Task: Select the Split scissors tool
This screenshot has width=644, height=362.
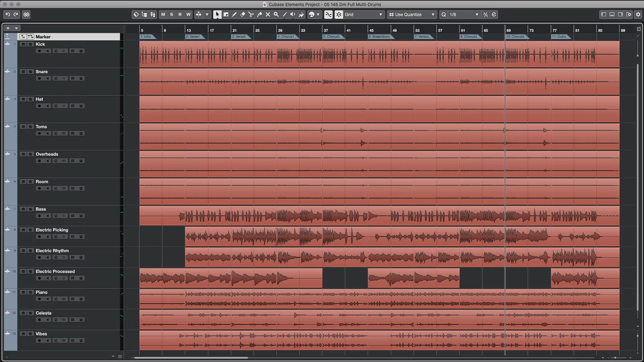Action: [x=251, y=14]
